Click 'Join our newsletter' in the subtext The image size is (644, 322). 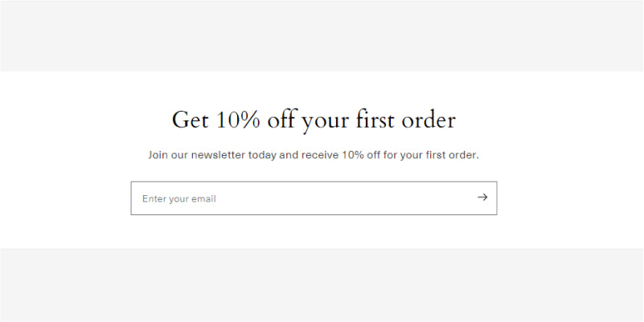[x=196, y=154]
